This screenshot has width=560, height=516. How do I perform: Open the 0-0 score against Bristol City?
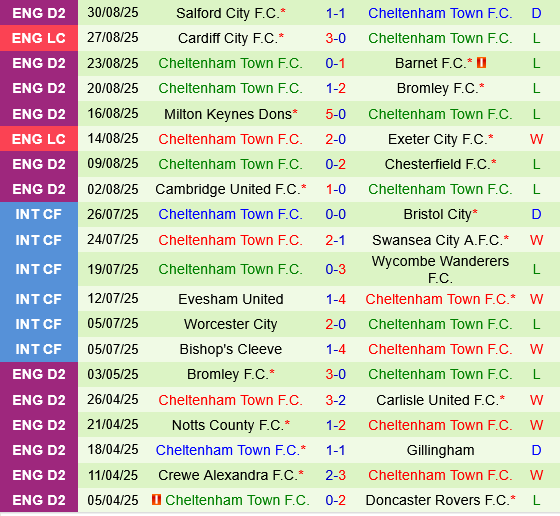[x=335, y=214]
